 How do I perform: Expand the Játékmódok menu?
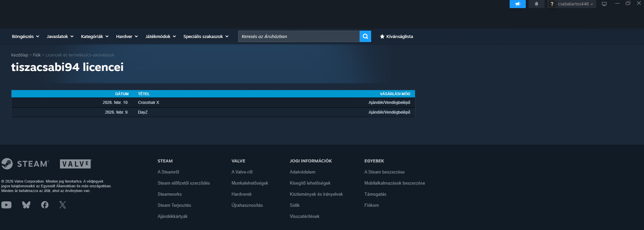click(161, 36)
